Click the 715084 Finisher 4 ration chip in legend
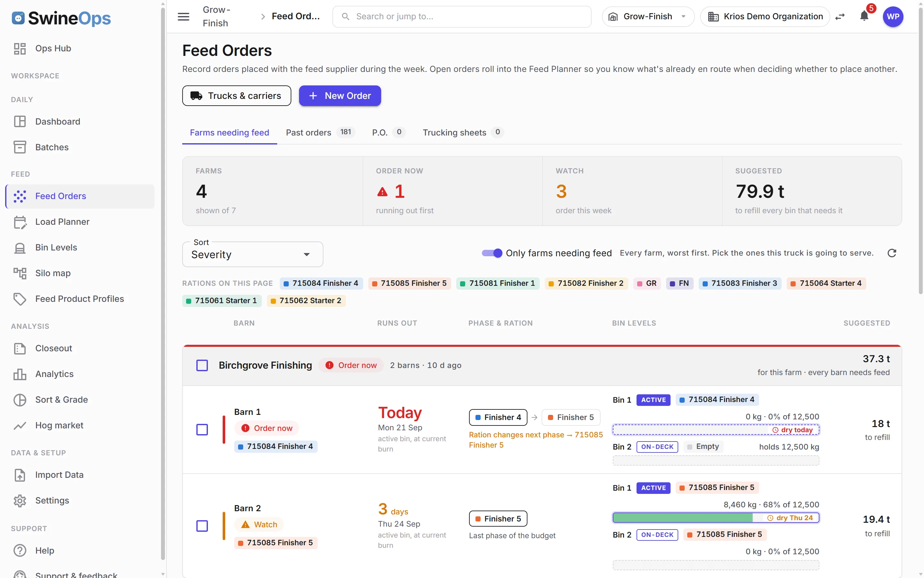The image size is (924, 578). tap(321, 283)
